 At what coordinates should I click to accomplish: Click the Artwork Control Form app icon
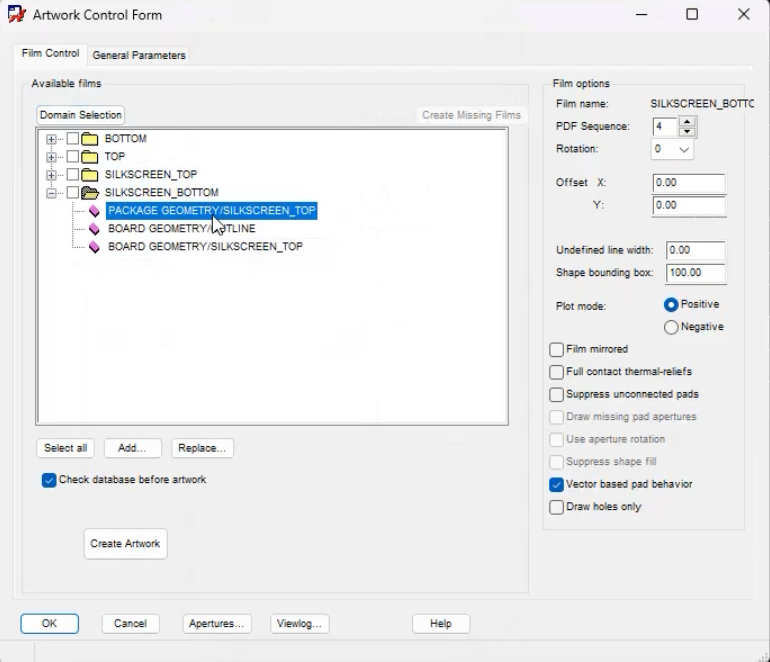(x=17, y=15)
